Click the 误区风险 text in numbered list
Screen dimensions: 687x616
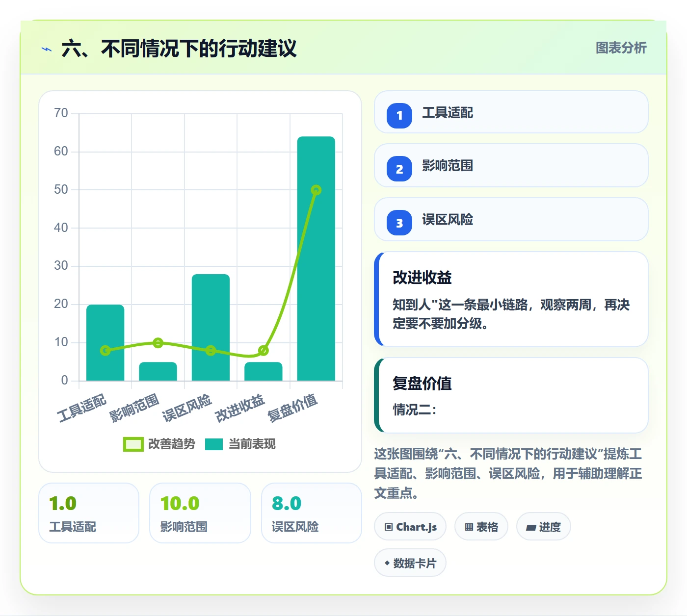coord(448,220)
